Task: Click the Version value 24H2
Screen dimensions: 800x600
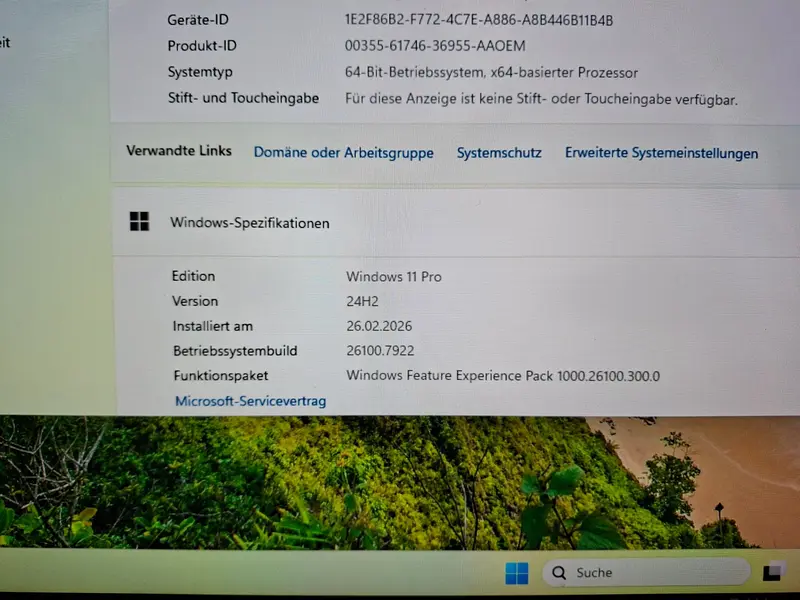Action: 362,302
